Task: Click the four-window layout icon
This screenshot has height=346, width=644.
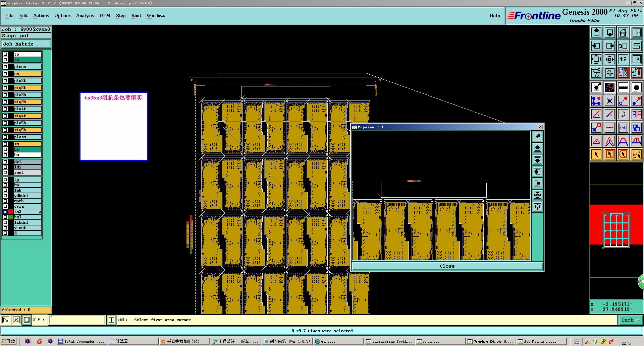Action: [610, 73]
